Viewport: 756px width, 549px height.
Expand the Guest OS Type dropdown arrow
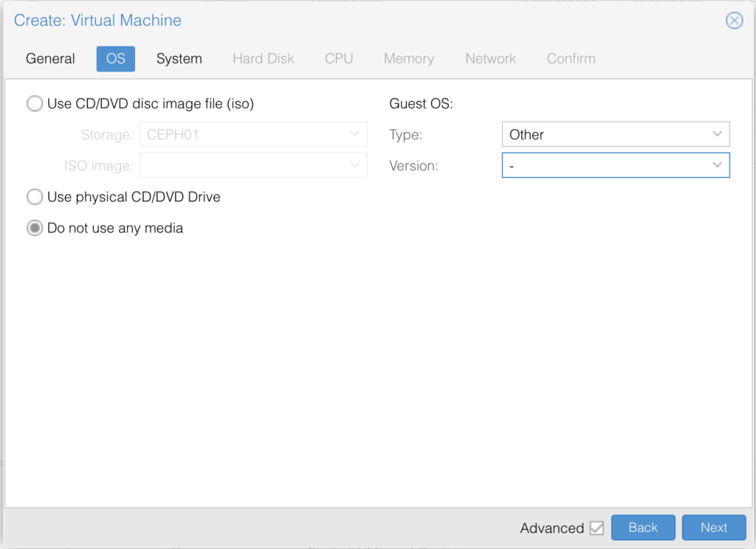point(717,135)
